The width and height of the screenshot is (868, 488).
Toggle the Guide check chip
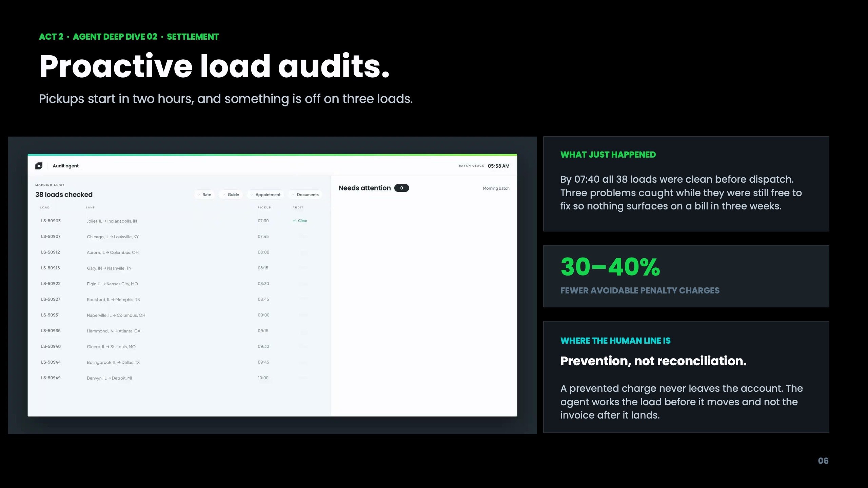231,195
